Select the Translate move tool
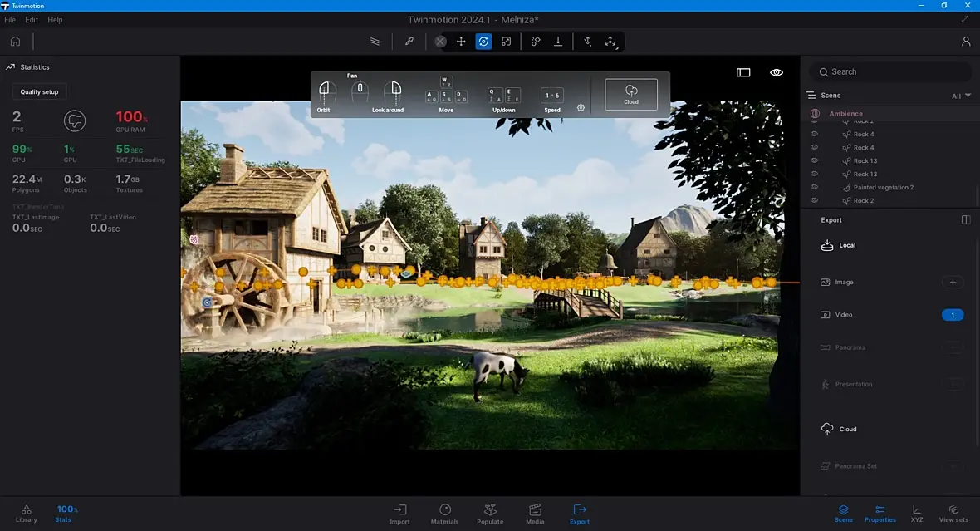This screenshot has height=531, width=980. tap(461, 42)
